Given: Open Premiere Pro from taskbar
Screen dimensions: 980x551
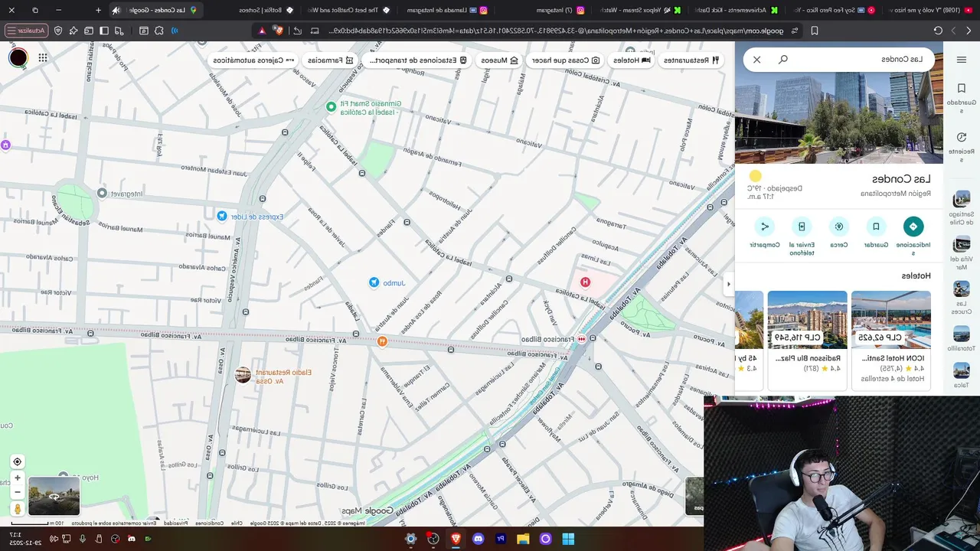Looking at the screenshot, I should (501, 539).
